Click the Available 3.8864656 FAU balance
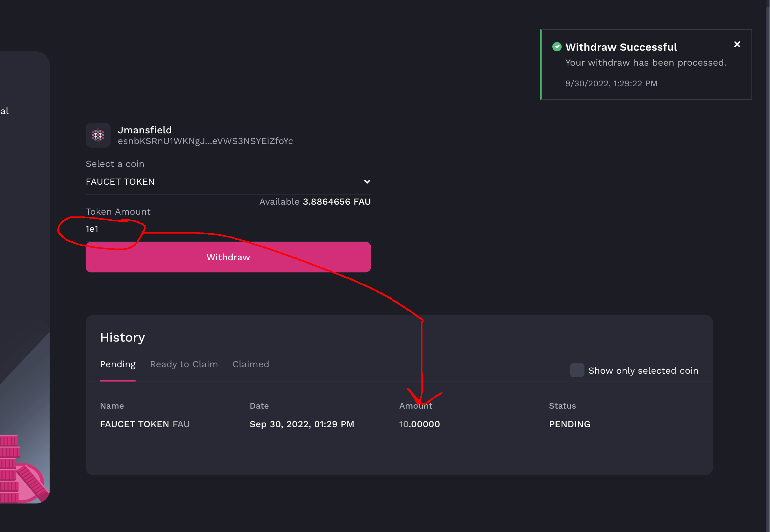The width and height of the screenshot is (770, 532). click(315, 201)
